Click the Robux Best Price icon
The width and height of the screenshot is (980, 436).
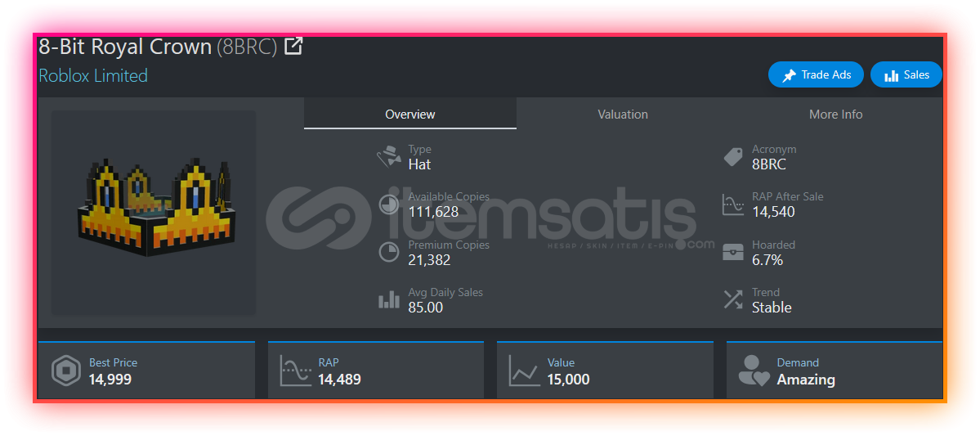point(65,371)
